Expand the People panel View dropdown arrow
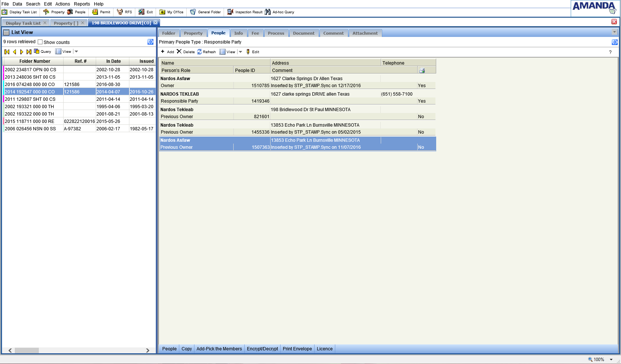Image resolution: width=621 pixels, height=364 pixels. tap(241, 52)
